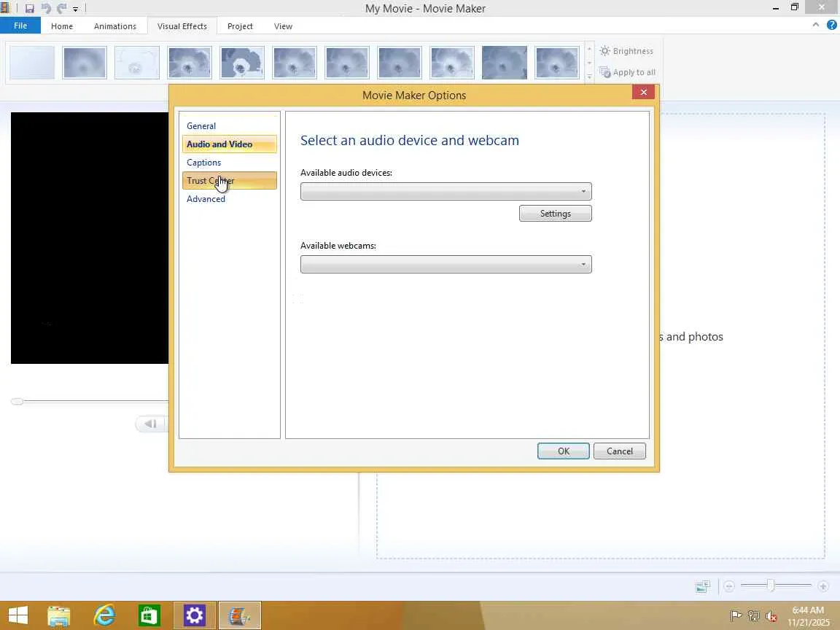Expand the visual effects gallery More arrow
The height and width of the screenshot is (630, 840).
tap(589, 77)
